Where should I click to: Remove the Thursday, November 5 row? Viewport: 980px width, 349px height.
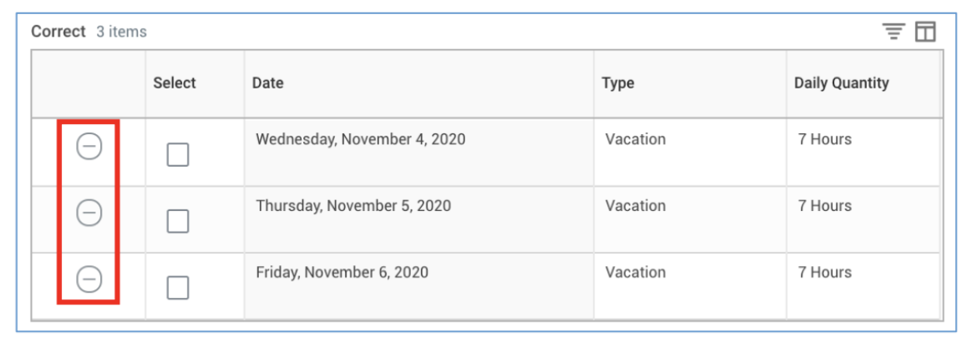(x=89, y=213)
